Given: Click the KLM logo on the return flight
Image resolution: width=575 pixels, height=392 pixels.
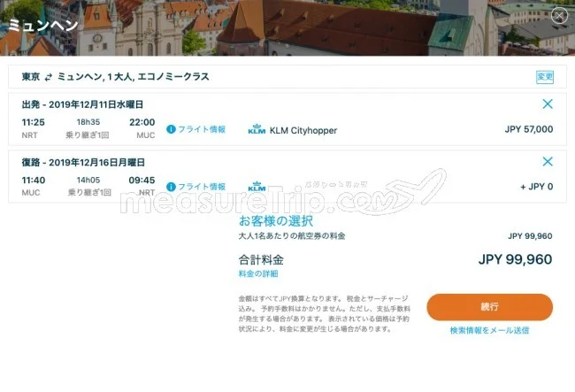Looking at the screenshot, I should (257, 187).
